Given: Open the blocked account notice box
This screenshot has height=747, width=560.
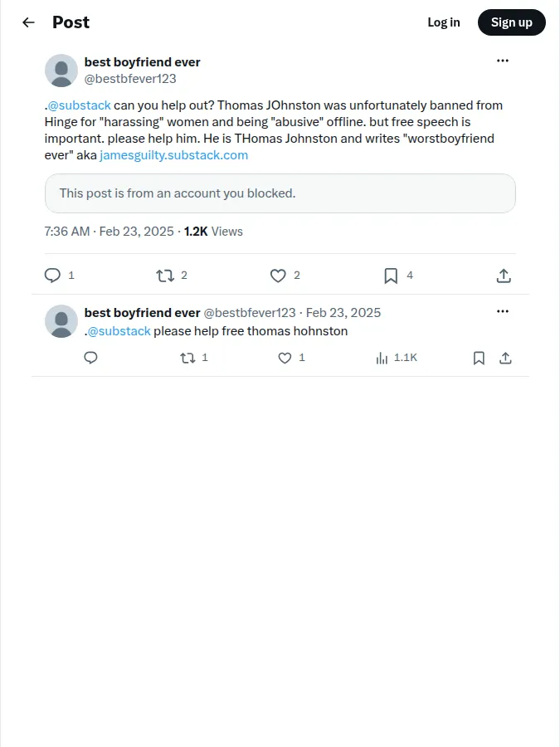Looking at the screenshot, I should (280, 193).
